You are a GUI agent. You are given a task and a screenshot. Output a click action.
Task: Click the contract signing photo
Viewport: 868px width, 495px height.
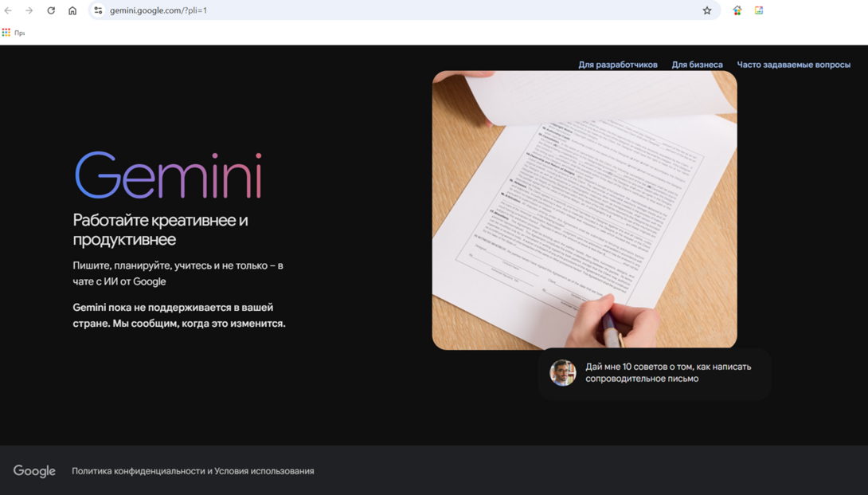(x=585, y=210)
